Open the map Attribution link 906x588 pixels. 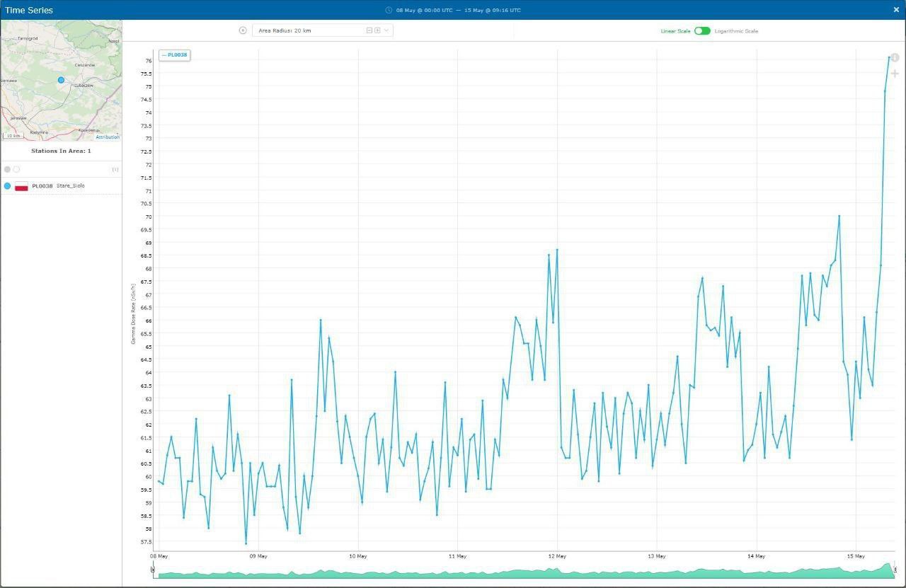(108, 137)
